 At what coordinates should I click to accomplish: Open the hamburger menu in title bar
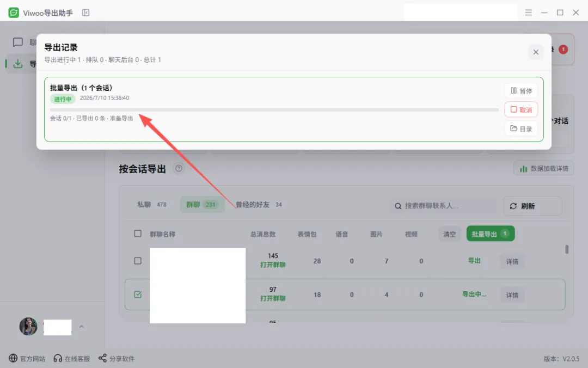528,13
